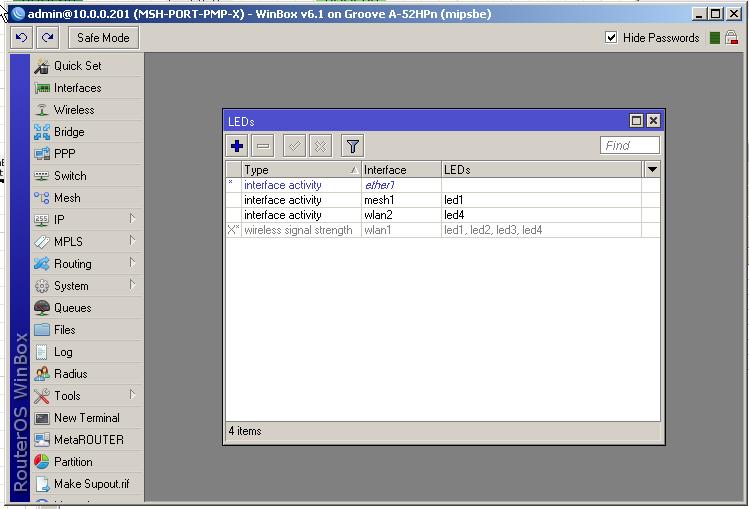Screen dimensions: 749x509
Task: Select the ether1 interface activity row
Action: point(443,185)
